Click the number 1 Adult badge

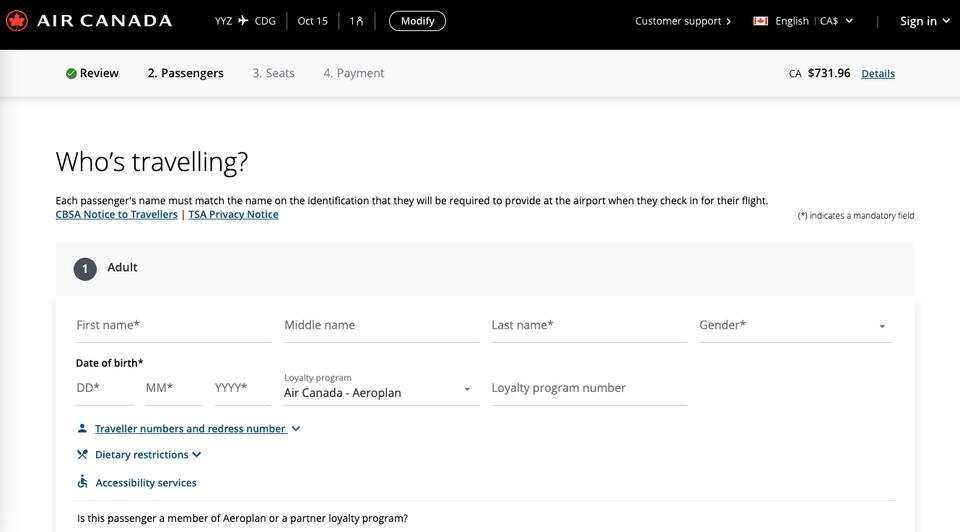point(85,269)
